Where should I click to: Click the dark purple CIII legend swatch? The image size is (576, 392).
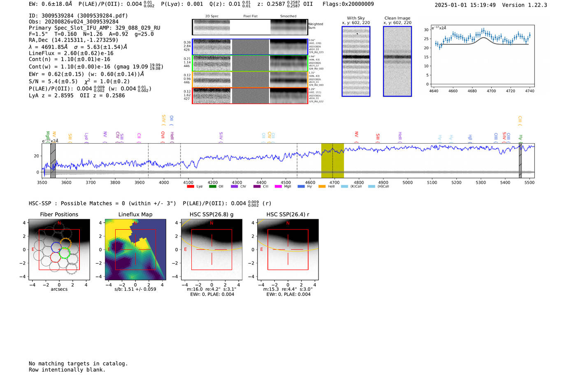257,186
